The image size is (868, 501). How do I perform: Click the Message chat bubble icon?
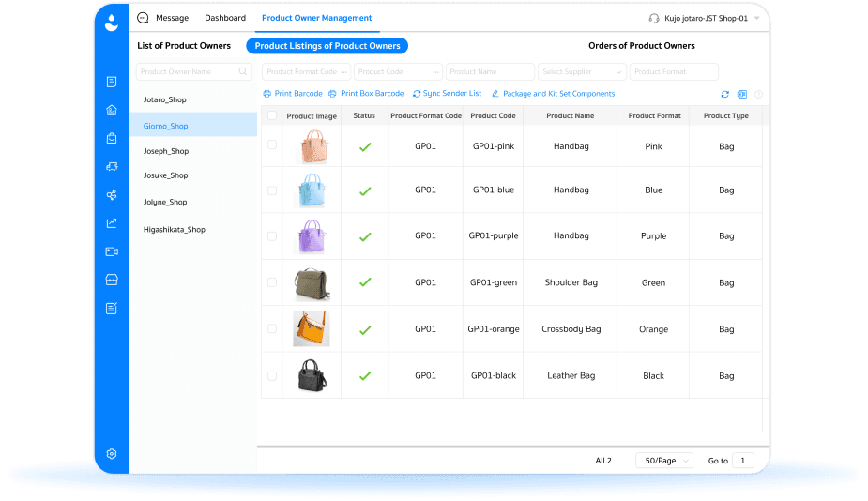143,18
